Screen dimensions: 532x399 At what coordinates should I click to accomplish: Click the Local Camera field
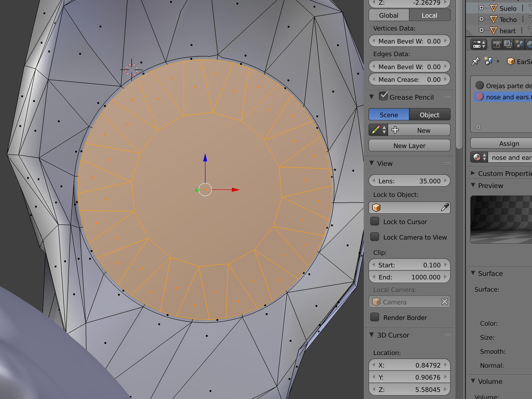pyautogui.click(x=409, y=302)
